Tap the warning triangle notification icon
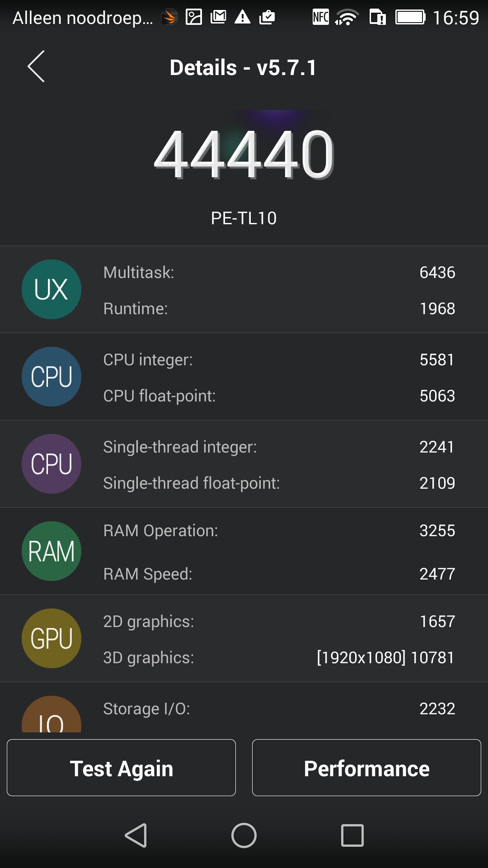The image size is (488, 868). [243, 17]
